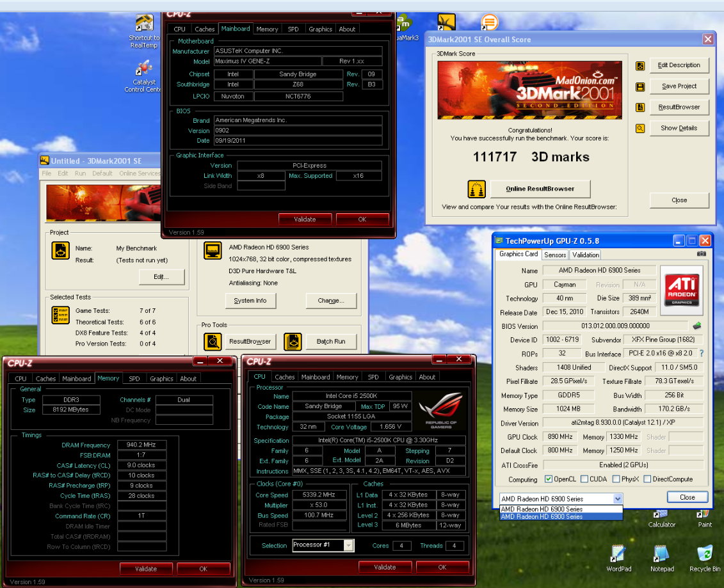Image resolution: width=724 pixels, height=588 pixels.
Task: Click the Online ResultBrowser tree icon
Action: [476, 189]
